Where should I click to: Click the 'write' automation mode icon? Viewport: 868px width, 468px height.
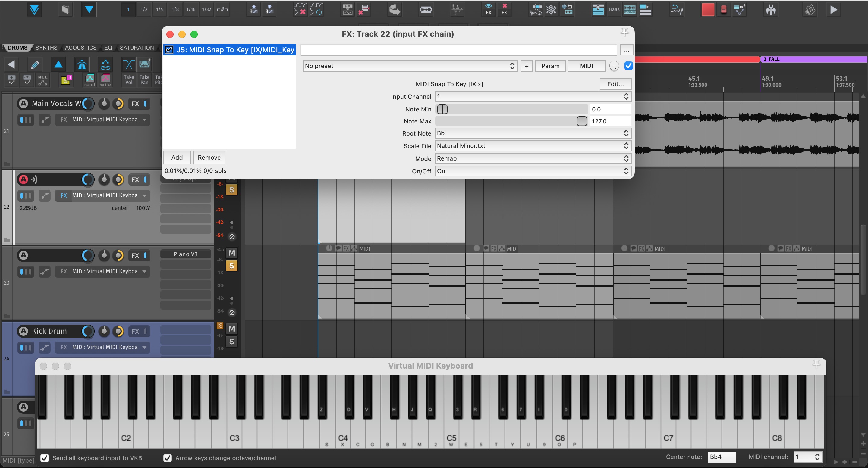point(105,80)
